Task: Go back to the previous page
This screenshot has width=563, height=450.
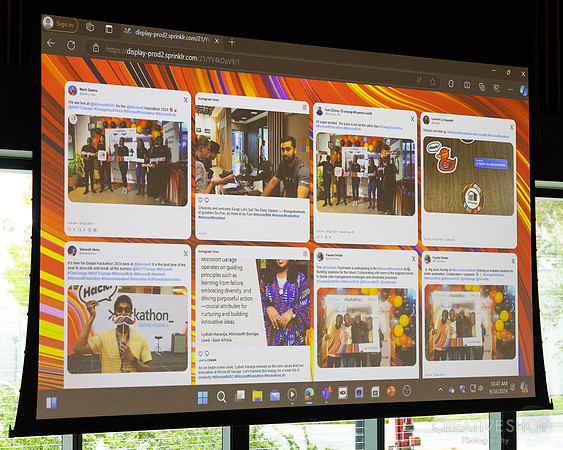Action: [x=51, y=43]
